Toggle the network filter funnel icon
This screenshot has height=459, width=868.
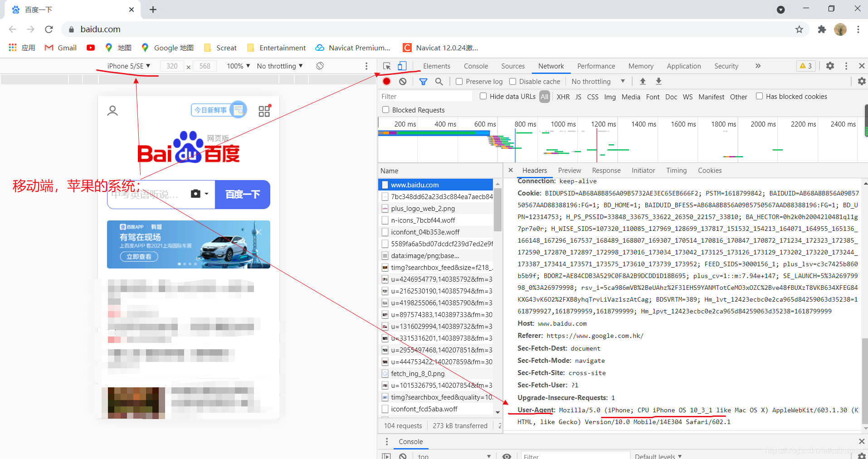(x=423, y=82)
